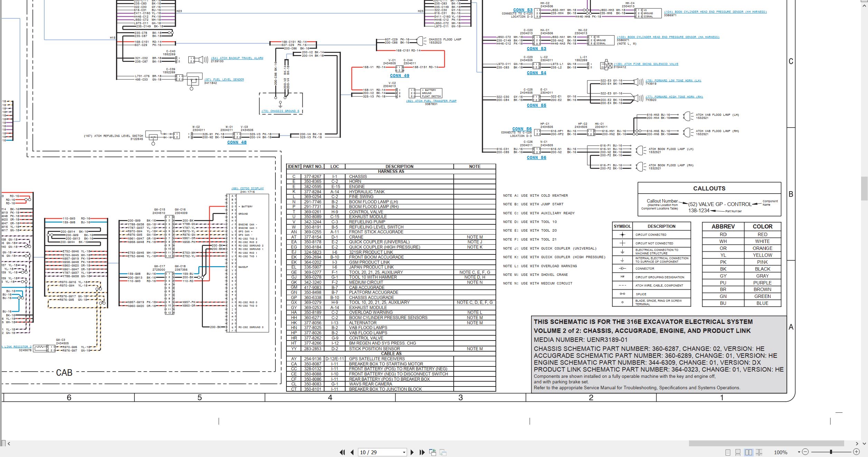Open (77) Forward High Tone Horn link
868x457 pixels.
pyautogui.click(x=674, y=97)
